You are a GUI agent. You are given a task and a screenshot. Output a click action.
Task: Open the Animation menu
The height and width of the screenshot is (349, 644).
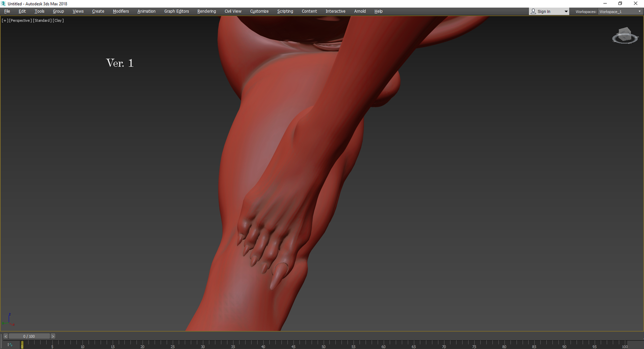coord(146,11)
